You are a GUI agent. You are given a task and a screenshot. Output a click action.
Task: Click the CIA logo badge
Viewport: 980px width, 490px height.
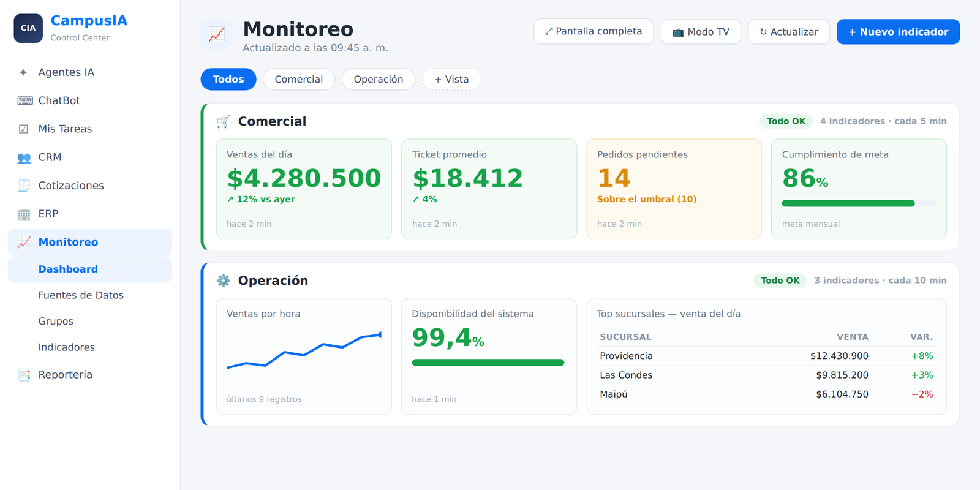[28, 28]
